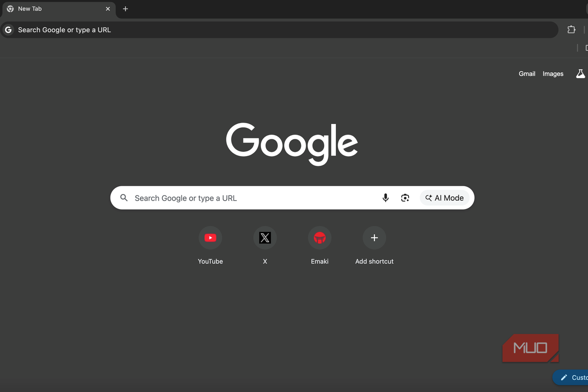Open Images link

553,74
